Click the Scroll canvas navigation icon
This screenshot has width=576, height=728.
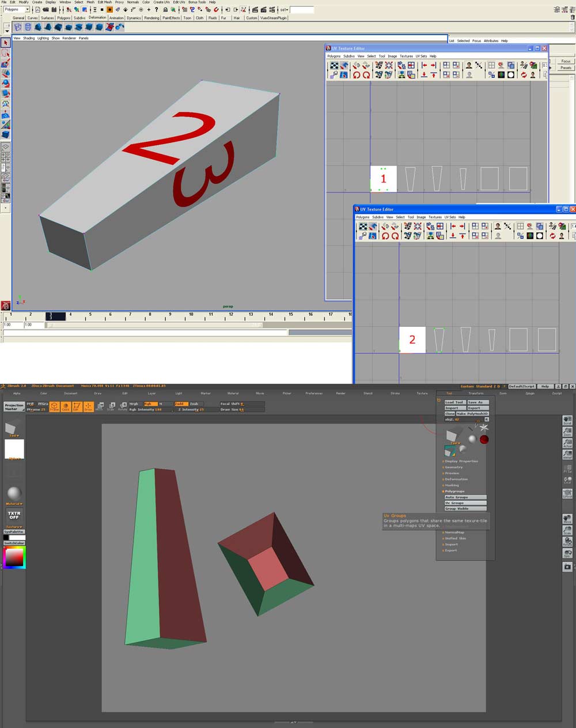(x=567, y=421)
